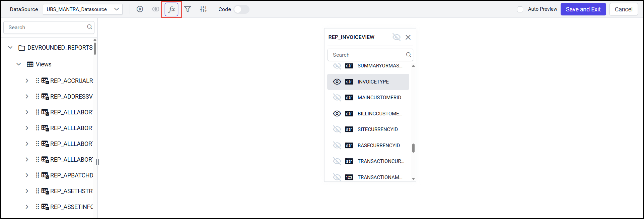
Task: Click Save and Exit button
Action: [583, 9]
